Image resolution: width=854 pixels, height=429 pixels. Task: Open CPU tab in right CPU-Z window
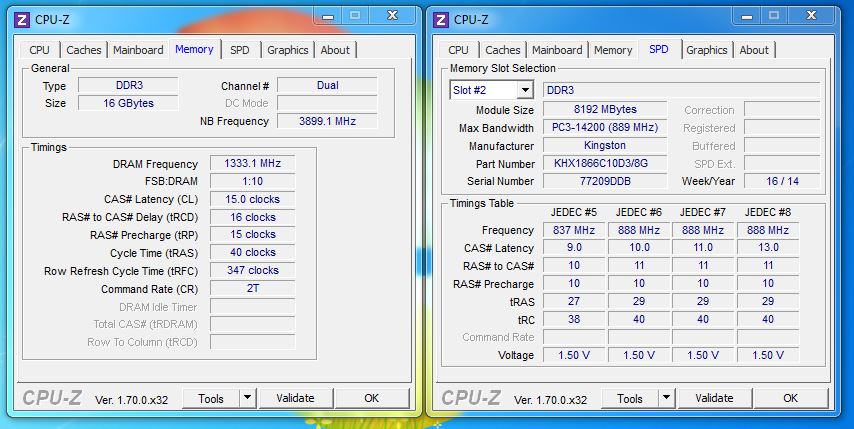(459, 50)
